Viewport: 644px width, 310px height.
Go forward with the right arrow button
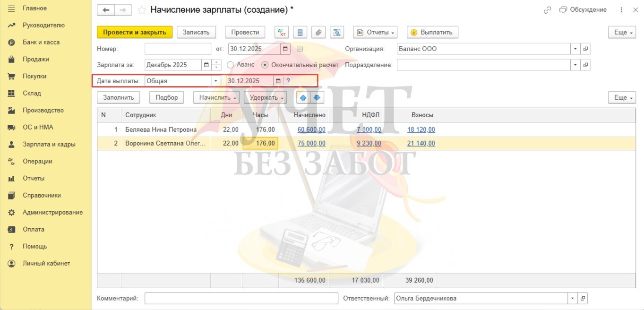tap(123, 10)
